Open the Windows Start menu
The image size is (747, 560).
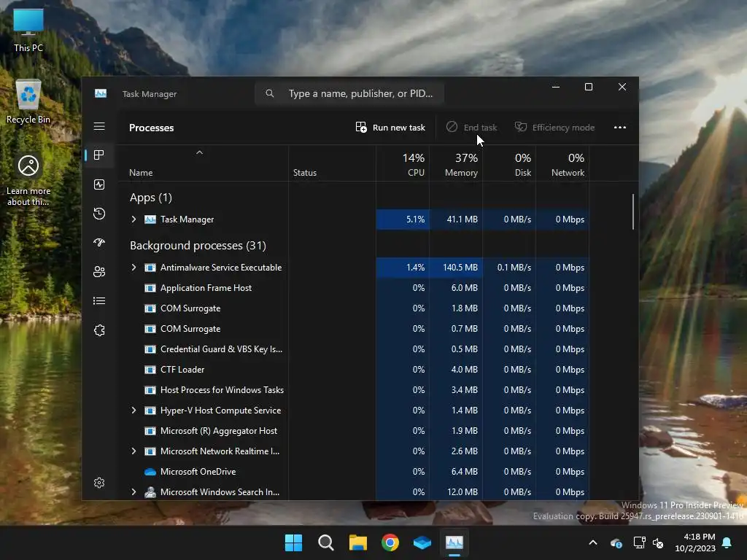[293, 542]
